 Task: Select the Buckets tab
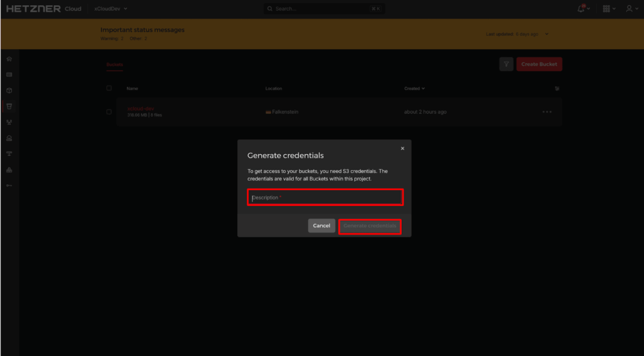point(114,64)
